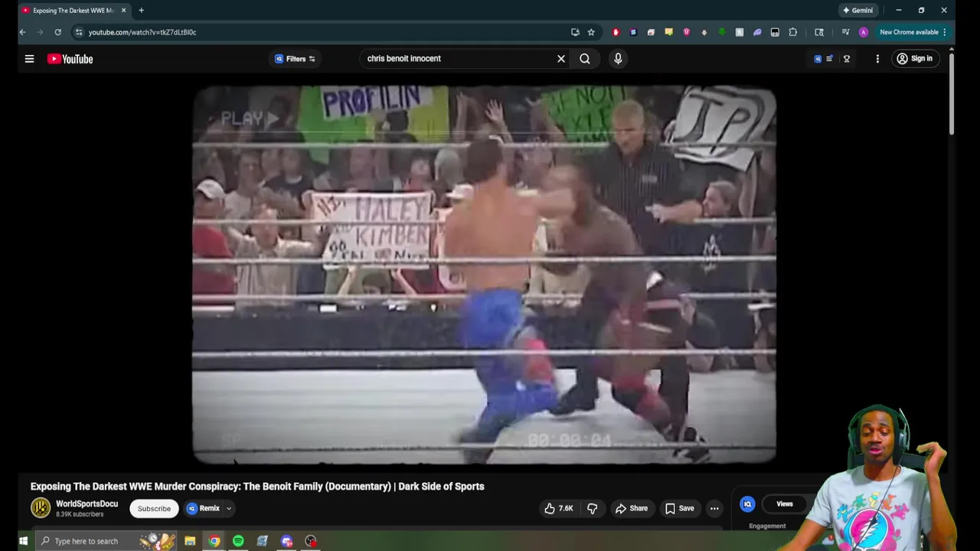Image resolution: width=980 pixels, height=551 pixels.
Task: Expand the Remix dropdown arrow
Action: [x=228, y=508]
